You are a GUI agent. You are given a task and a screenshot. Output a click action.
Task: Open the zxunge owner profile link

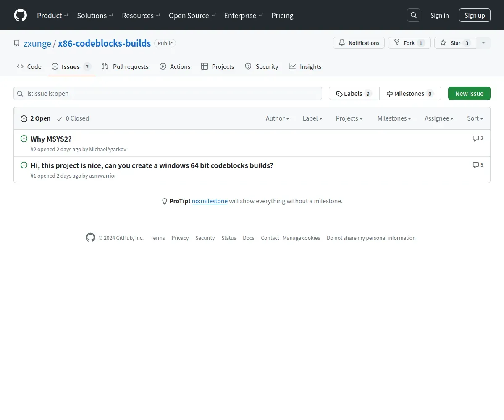click(37, 43)
